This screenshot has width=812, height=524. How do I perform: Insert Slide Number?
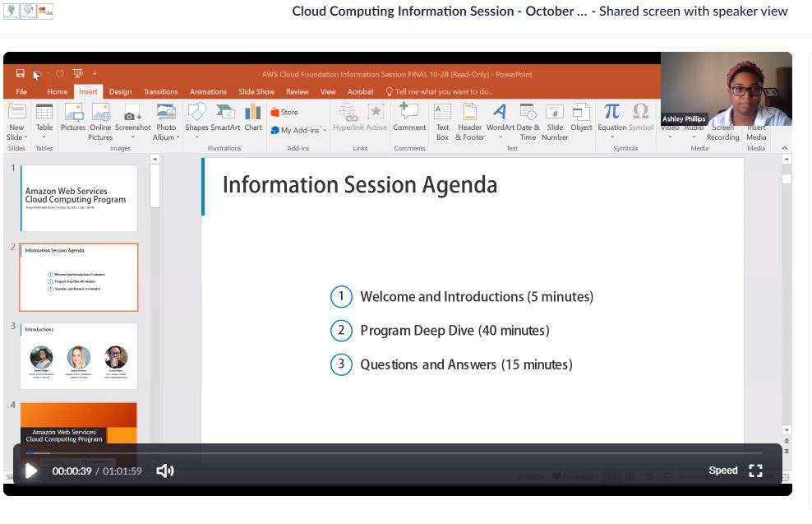point(555,122)
